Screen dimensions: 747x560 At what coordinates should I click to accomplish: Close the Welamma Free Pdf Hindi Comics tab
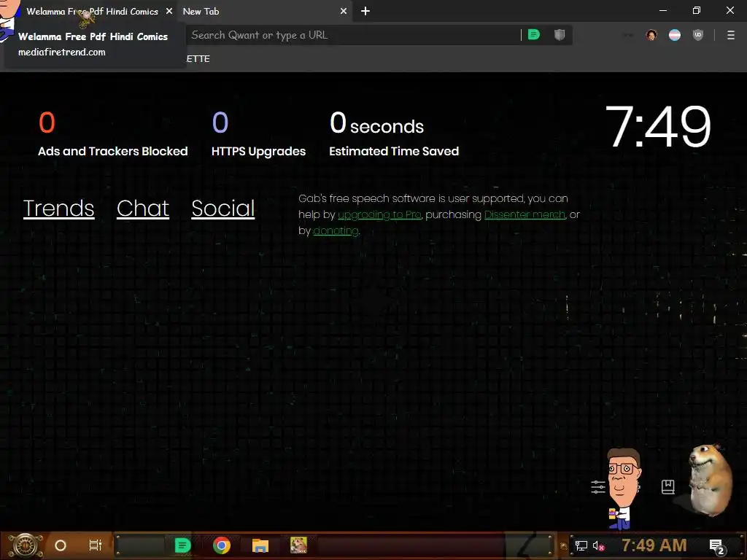tap(169, 11)
